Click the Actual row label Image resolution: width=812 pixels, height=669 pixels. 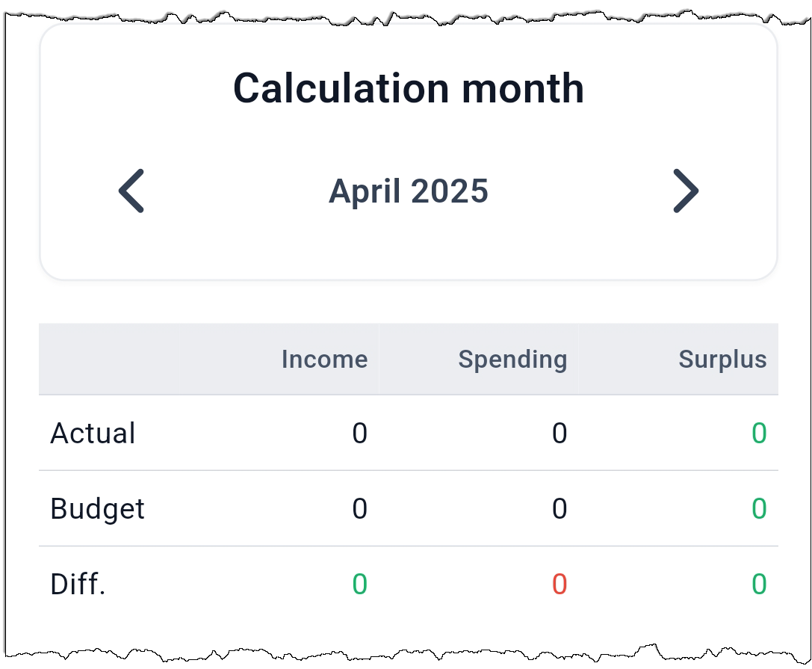(x=93, y=434)
